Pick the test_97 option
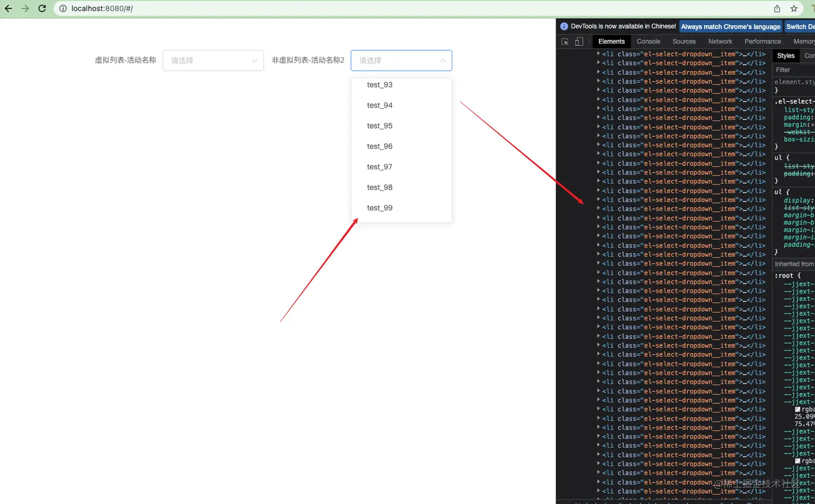The height and width of the screenshot is (504, 815). point(401,167)
